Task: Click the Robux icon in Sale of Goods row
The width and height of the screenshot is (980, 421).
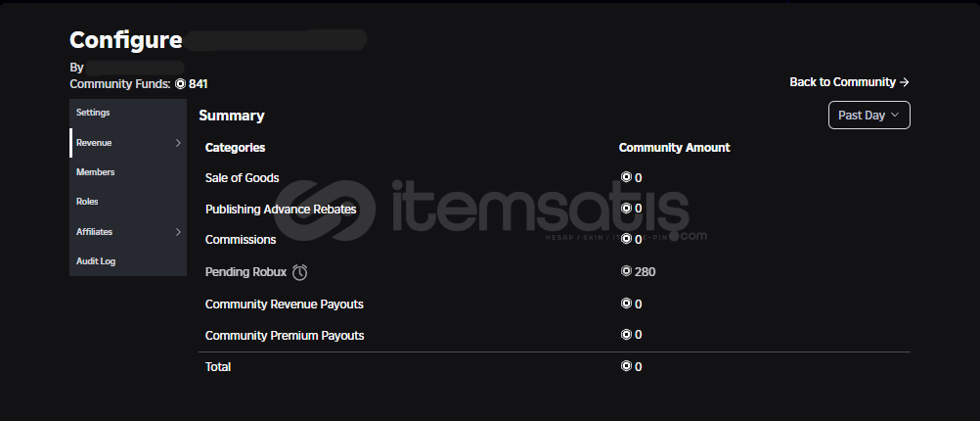Action: tap(626, 177)
